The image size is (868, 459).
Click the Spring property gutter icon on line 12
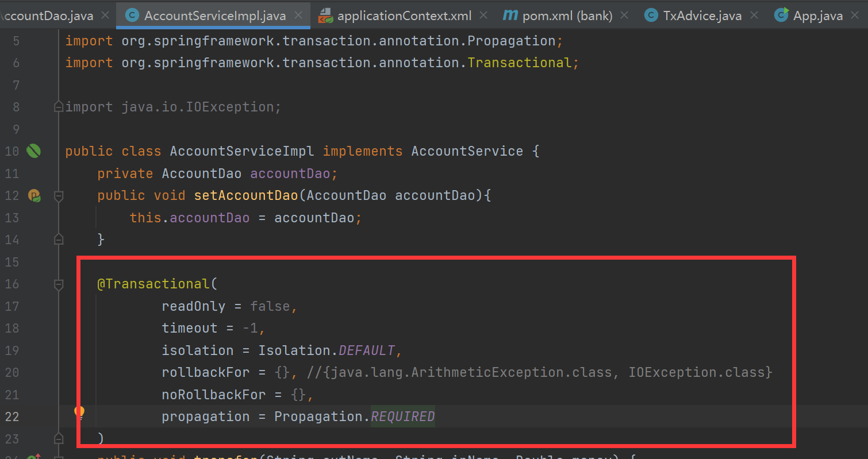coord(34,196)
